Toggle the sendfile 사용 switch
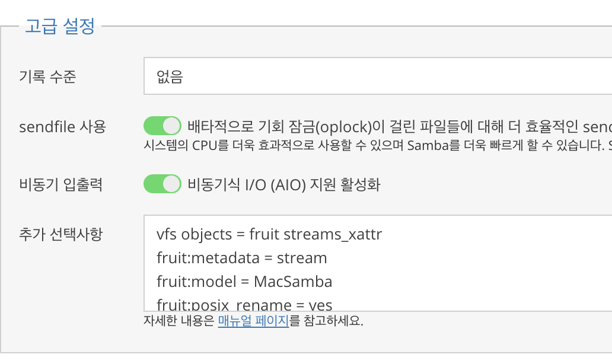612x364 pixels. [162, 126]
